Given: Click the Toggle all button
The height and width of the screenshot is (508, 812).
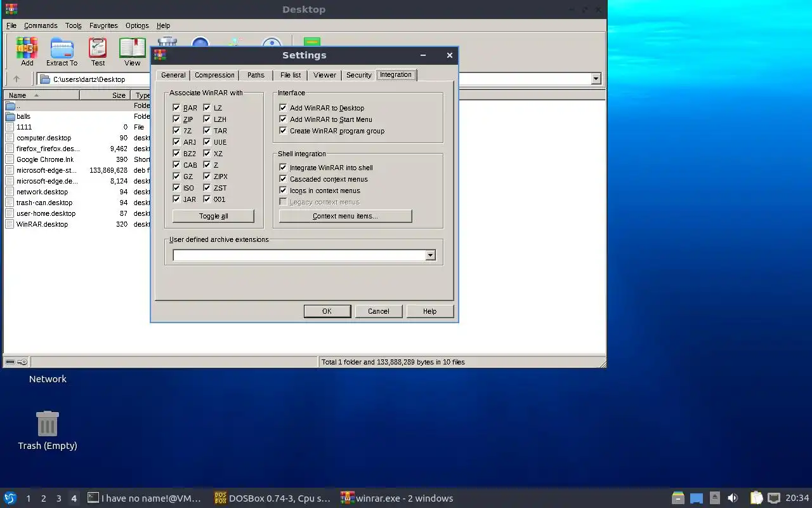Looking at the screenshot, I should pos(213,216).
